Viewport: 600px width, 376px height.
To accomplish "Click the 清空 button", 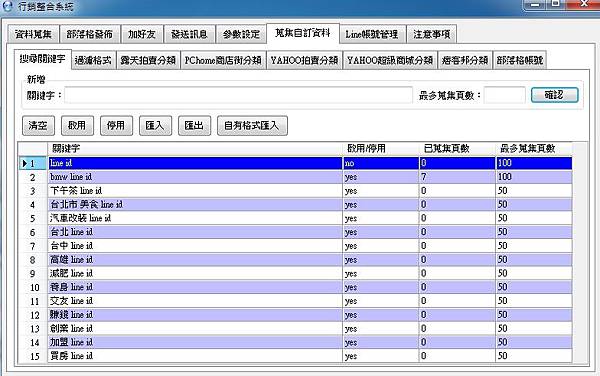I will [x=38, y=125].
